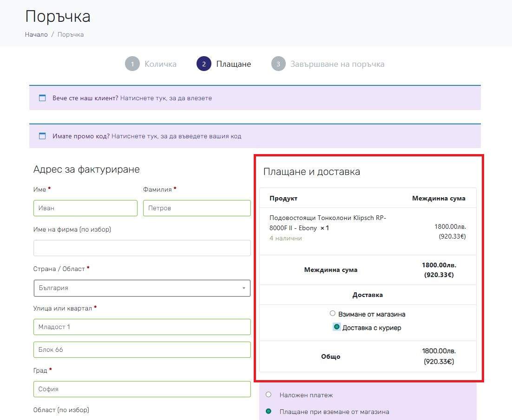Click the 'Общо' total label
Screen dimensions: 512x420
pyautogui.click(x=330, y=356)
